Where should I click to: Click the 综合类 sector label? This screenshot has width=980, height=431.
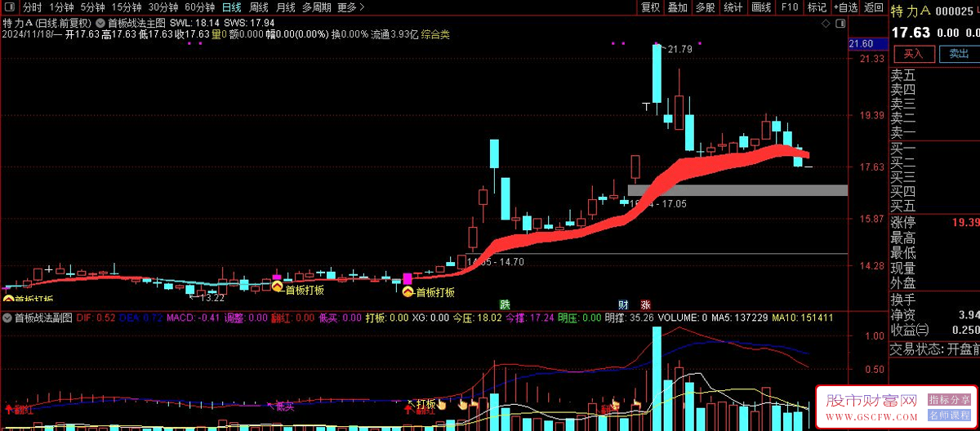pyautogui.click(x=435, y=35)
